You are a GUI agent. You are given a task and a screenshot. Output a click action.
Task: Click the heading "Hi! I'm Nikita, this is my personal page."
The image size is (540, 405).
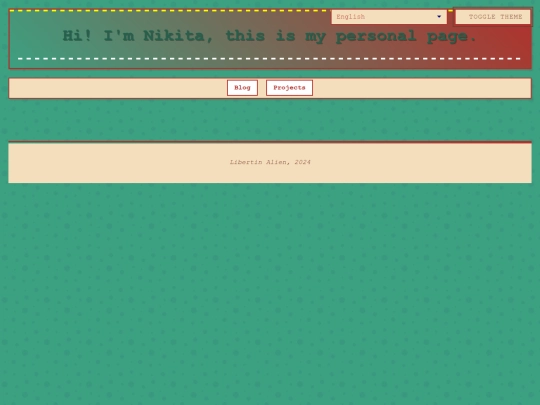(270, 36)
